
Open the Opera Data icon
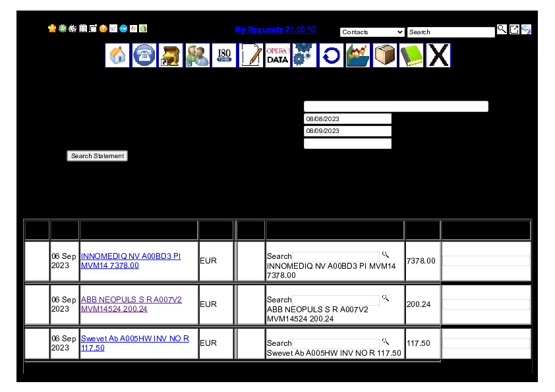(277, 55)
